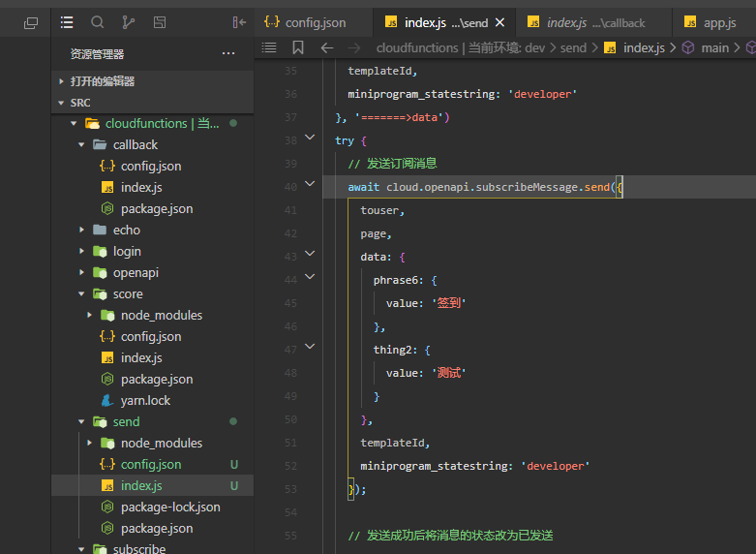Click line number 52 in the gutter

click(290, 466)
